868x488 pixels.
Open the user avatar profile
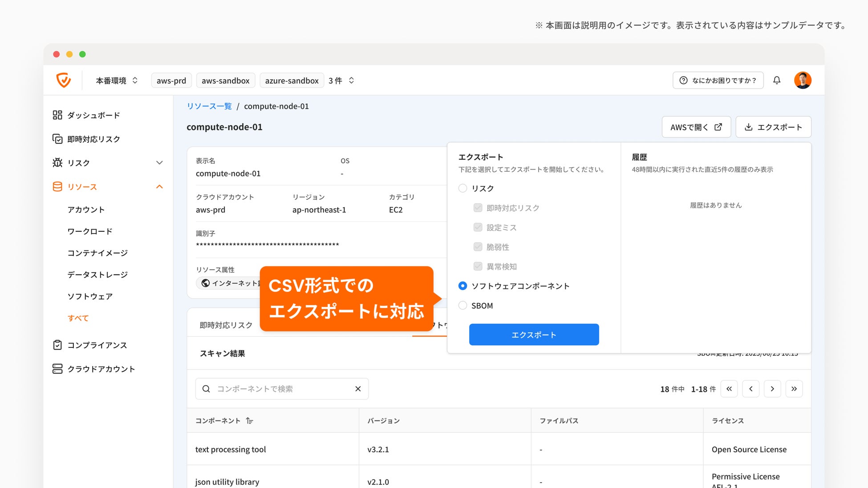[x=803, y=80]
